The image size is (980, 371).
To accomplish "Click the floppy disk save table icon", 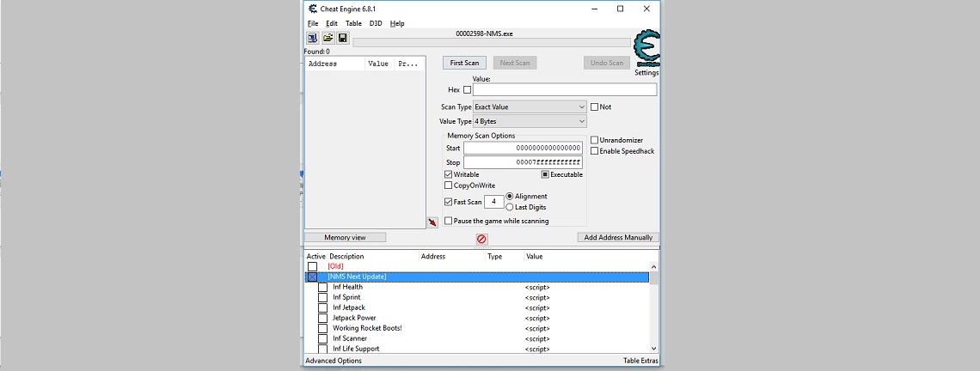I will click(x=342, y=38).
